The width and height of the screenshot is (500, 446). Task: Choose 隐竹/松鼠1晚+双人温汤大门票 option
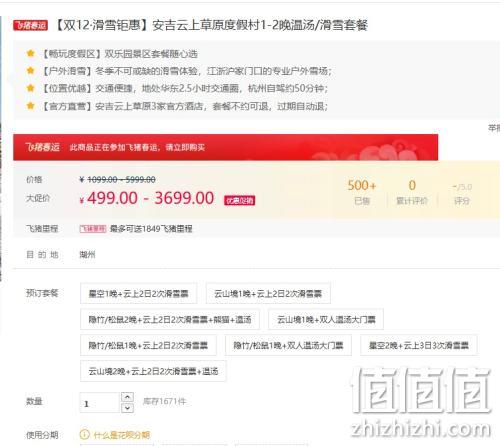click(288, 345)
